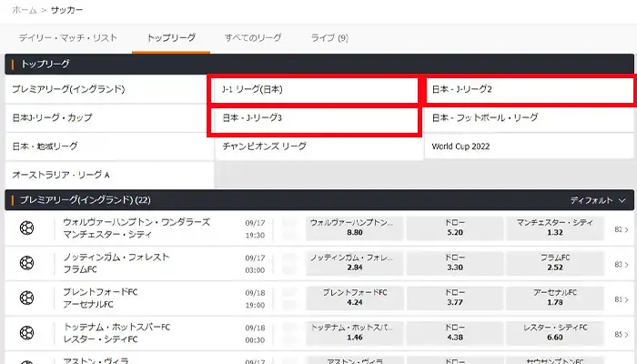Bet on Nottingham Forest at 2.84
The image size is (637, 364).
point(355,263)
